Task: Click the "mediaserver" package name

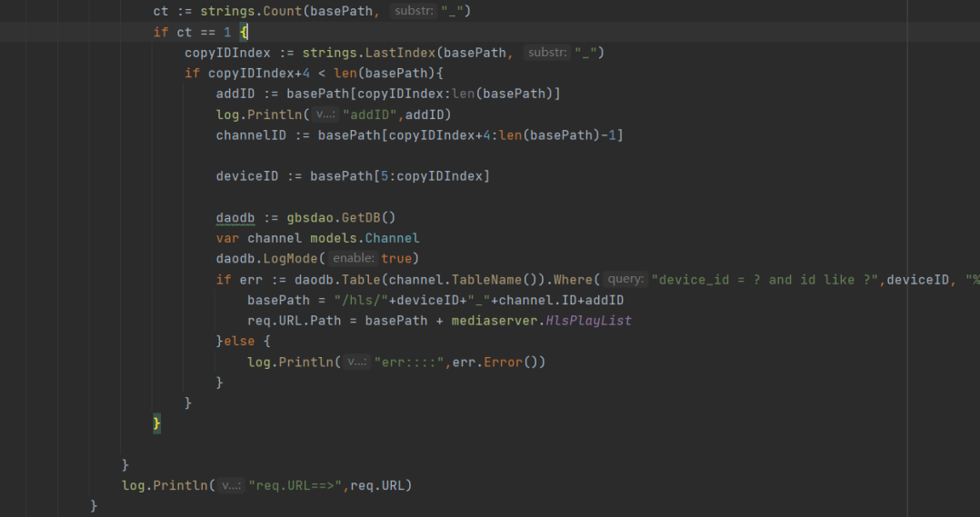Action: click(495, 321)
